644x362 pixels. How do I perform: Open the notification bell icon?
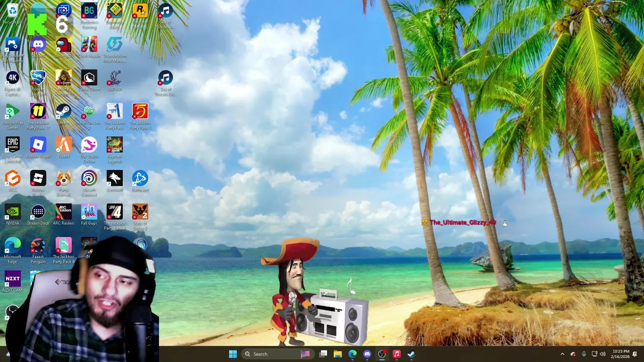[x=635, y=354]
